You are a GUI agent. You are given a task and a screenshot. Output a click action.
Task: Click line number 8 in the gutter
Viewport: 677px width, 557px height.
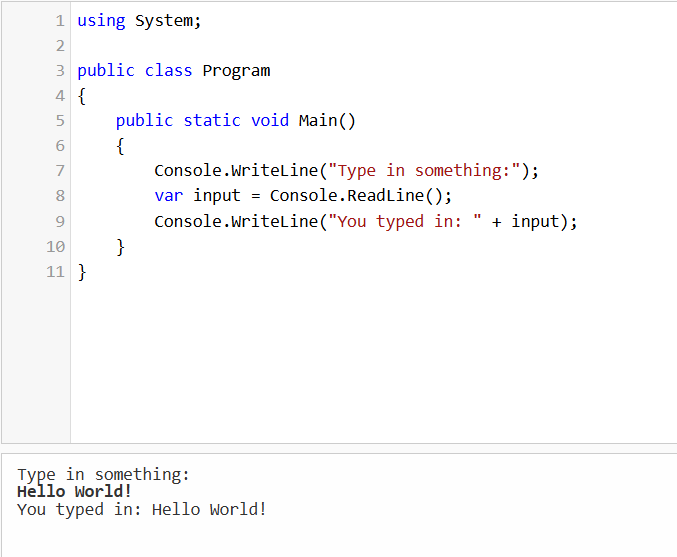[60, 196]
